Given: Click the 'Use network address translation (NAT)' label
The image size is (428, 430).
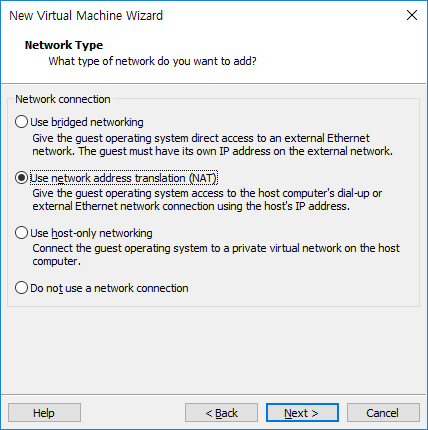Looking at the screenshot, I should pyautogui.click(x=124, y=178).
